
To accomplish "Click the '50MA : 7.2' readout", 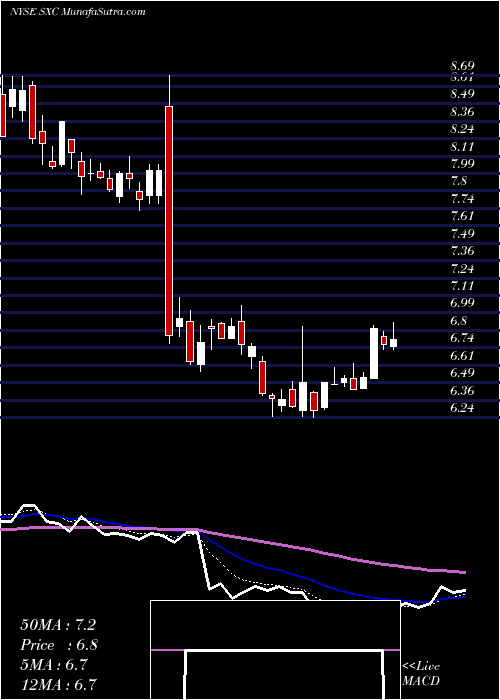I will (x=58, y=625).
